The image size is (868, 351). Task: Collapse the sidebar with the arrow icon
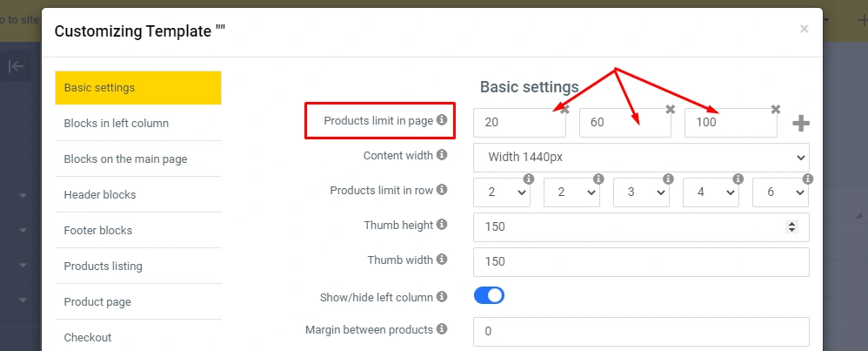click(15, 66)
